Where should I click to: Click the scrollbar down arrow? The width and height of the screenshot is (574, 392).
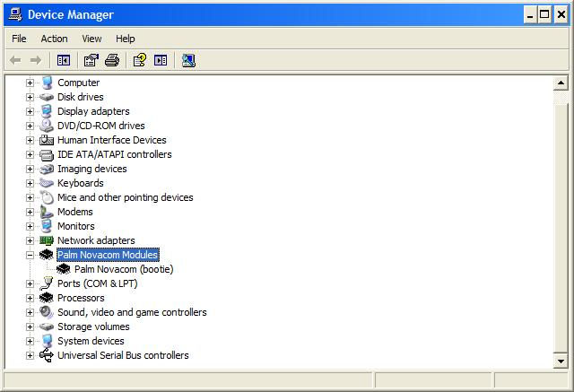pyautogui.click(x=561, y=362)
